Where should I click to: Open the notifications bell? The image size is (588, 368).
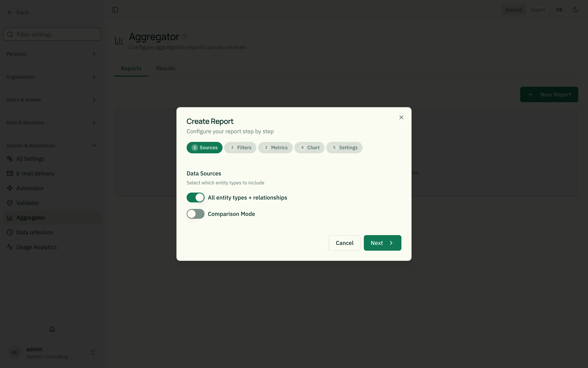click(x=52, y=329)
